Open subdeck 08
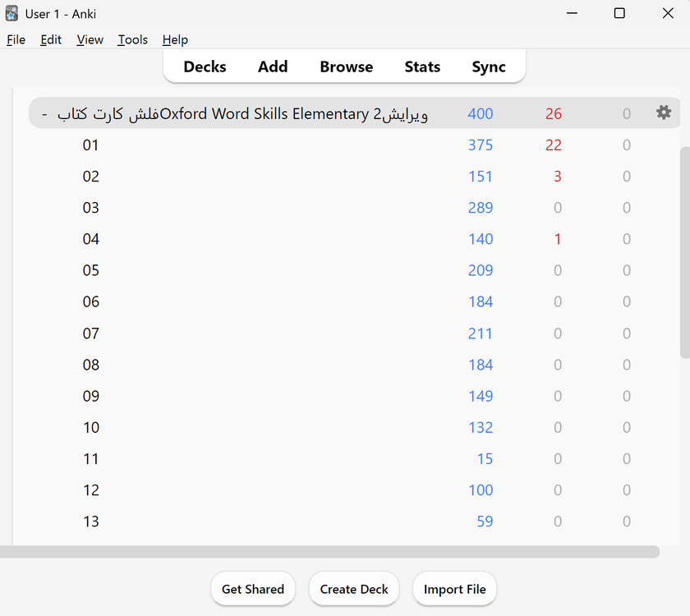This screenshot has height=616, width=690. [90, 365]
